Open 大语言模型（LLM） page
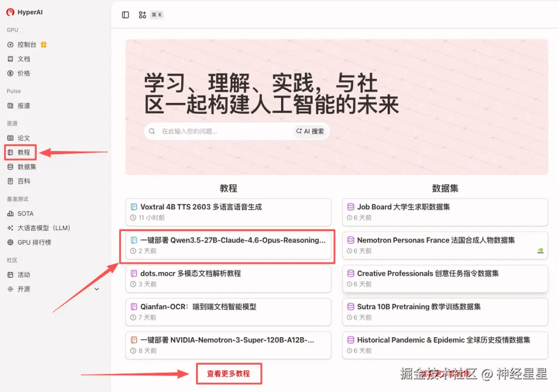The image size is (559, 392). coord(43,228)
